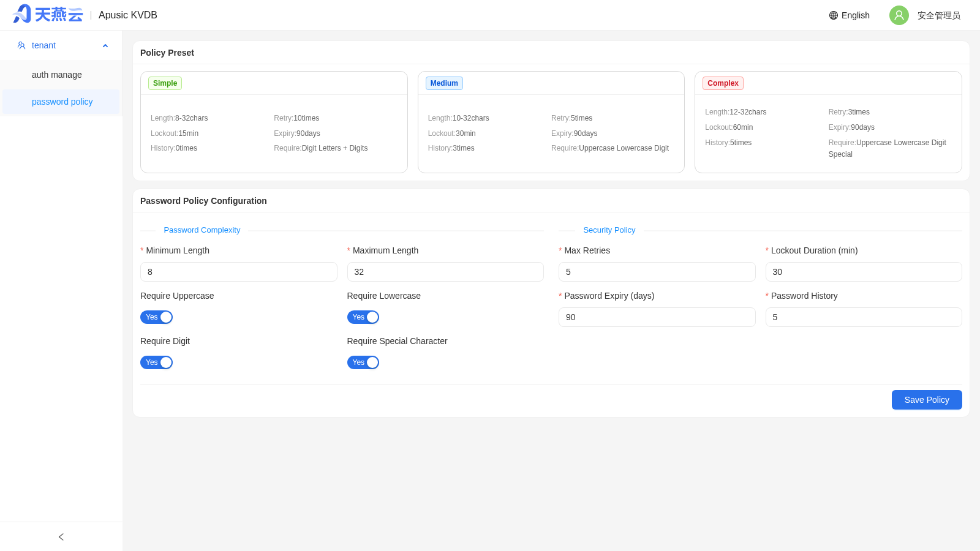The height and width of the screenshot is (551, 980).
Task: Click 'Require:Digit Letters + Digits' text
Action: point(321,148)
